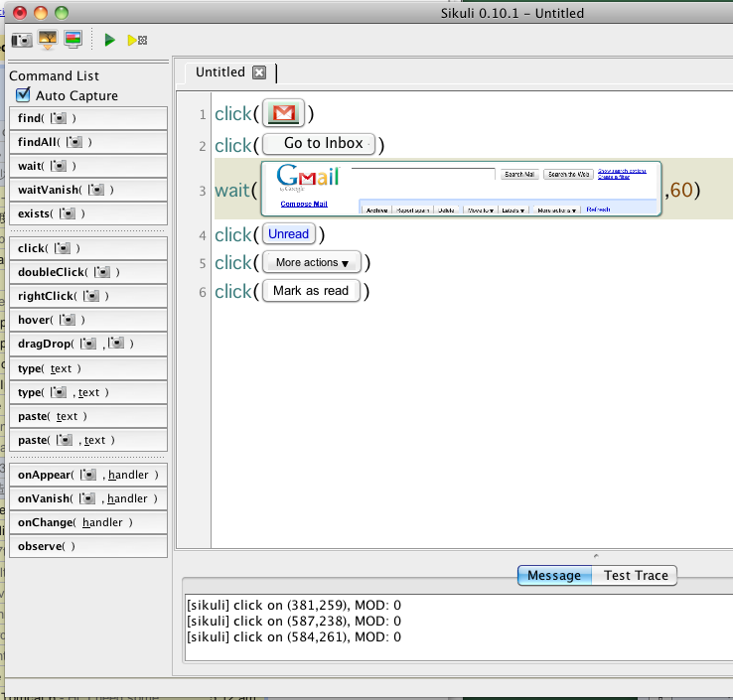Click the wait keyword on line 3
This screenshot has width=733, height=700.
[x=231, y=191]
